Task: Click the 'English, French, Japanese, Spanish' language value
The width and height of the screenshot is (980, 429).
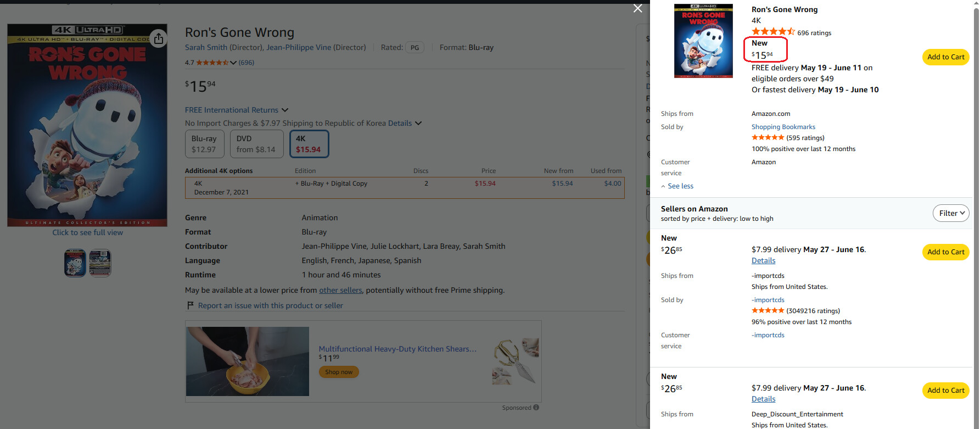Action: pyautogui.click(x=361, y=260)
